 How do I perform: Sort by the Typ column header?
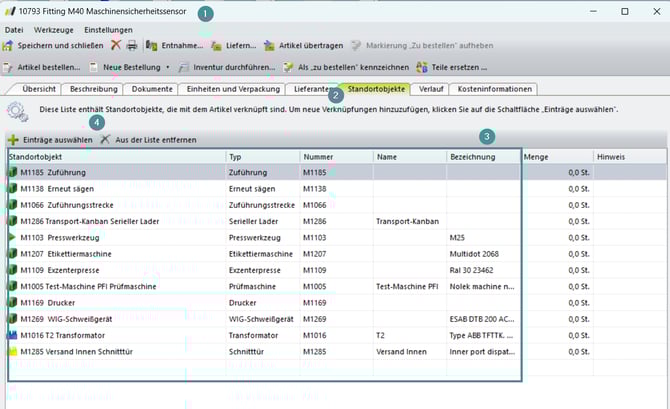(x=263, y=157)
